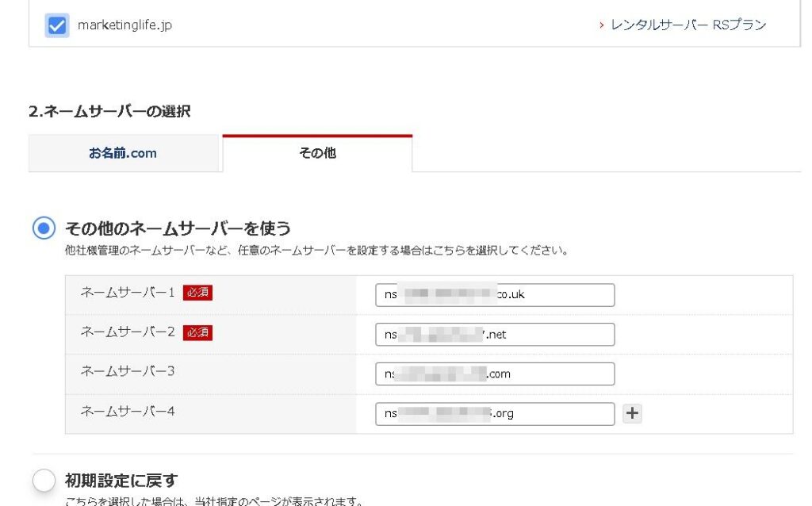The width and height of the screenshot is (812, 506).
Task: Edit the ネームサーバー3 field ending in .com
Action: [x=495, y=374]
